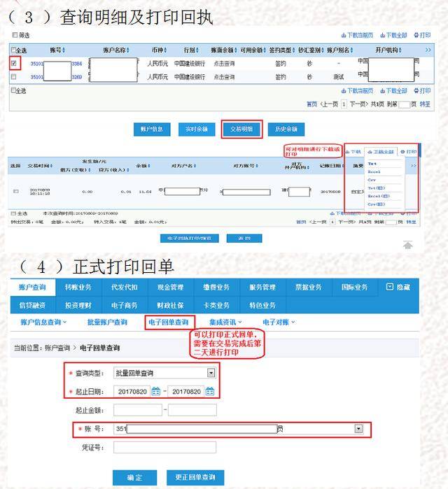Viewport: 448px width, 489px height.
Task: Click 电子回执打印/预览 button
Action: tap(190, 239)
